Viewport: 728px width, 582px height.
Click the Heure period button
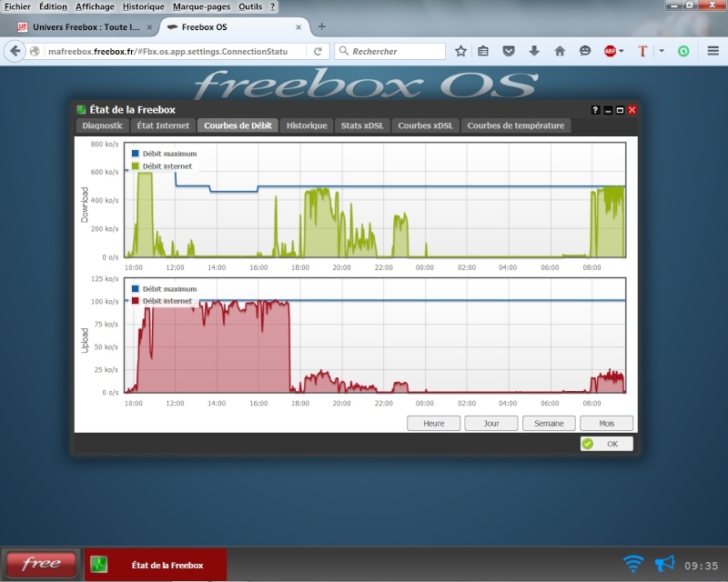click(434, 423)
